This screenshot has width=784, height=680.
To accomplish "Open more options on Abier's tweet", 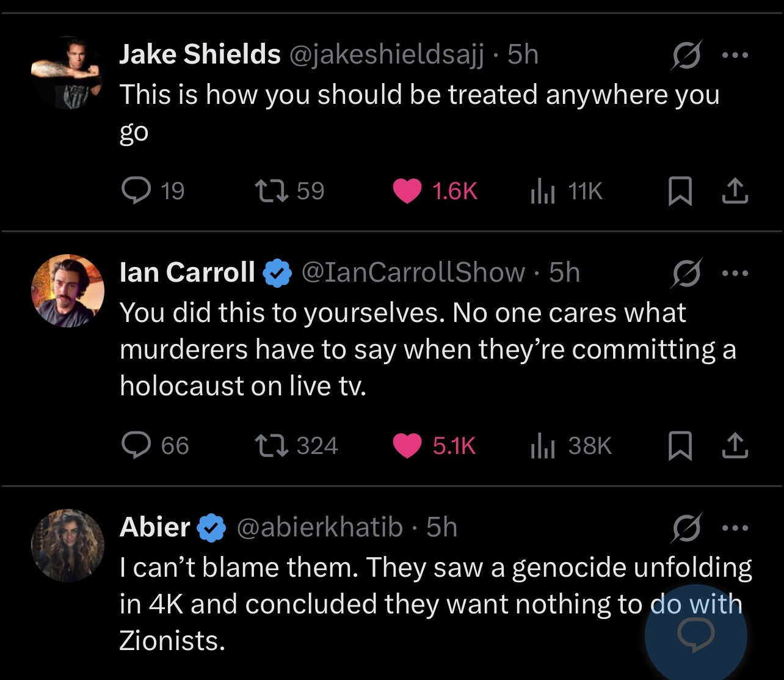I will point(735,527).
